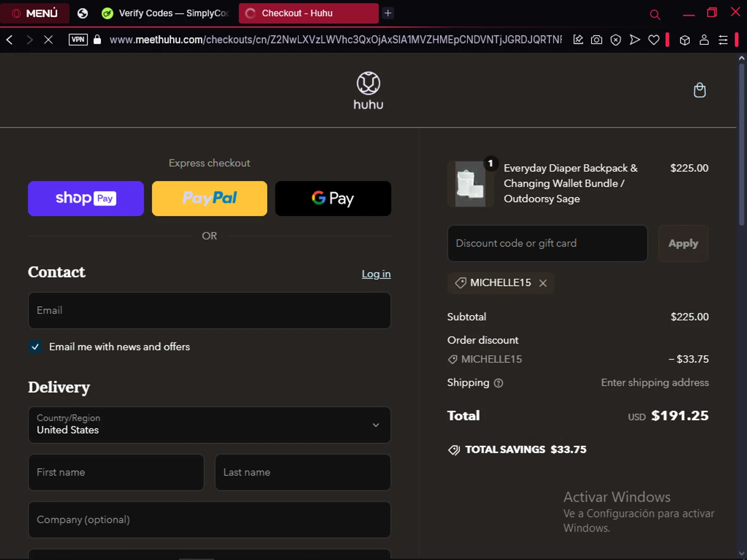Uncheck Email me with news and offers
The width and height of the screenshot is (747, 560).
pyautogui.click(x=35, y=347)
